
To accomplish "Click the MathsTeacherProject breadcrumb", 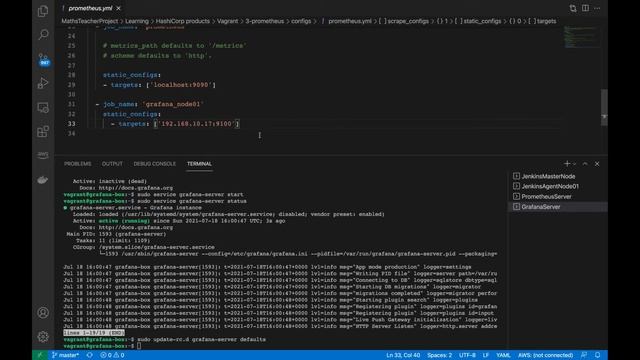I will [x=89, y=21].
